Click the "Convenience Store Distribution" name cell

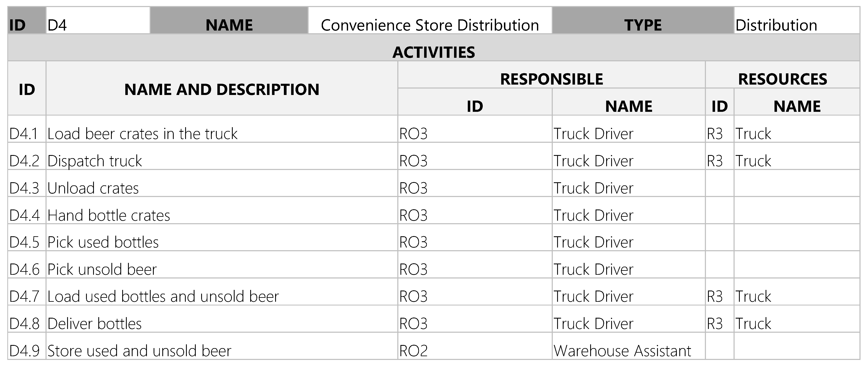[430, 25]
